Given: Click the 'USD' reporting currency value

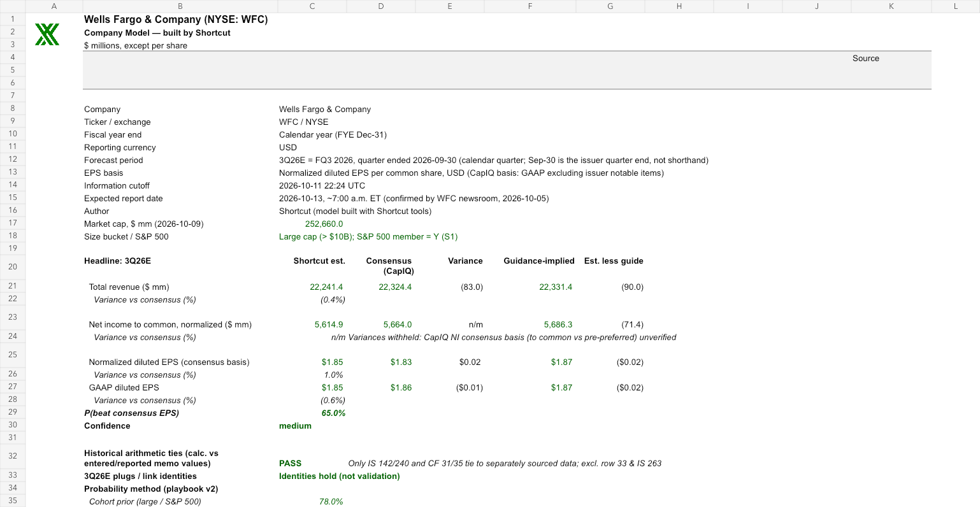Looking at the screenshot, I should click(288, 147).
